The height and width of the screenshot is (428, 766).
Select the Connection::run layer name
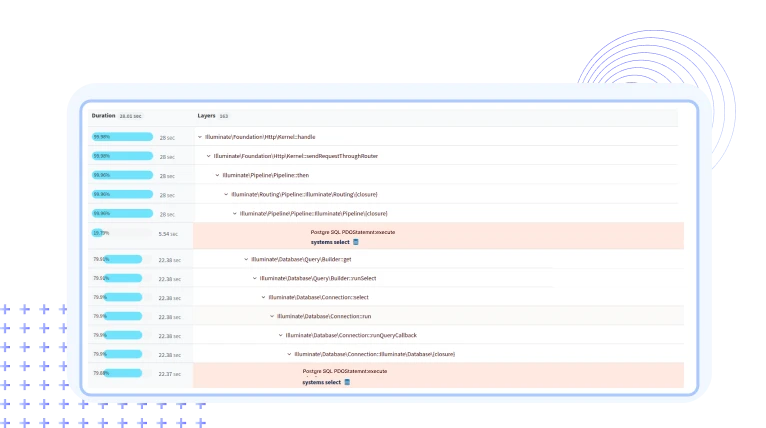[x=324, y=316]
